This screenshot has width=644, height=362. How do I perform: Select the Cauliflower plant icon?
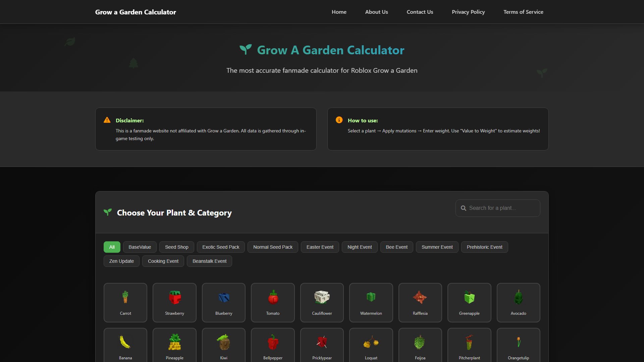point(322,297)
